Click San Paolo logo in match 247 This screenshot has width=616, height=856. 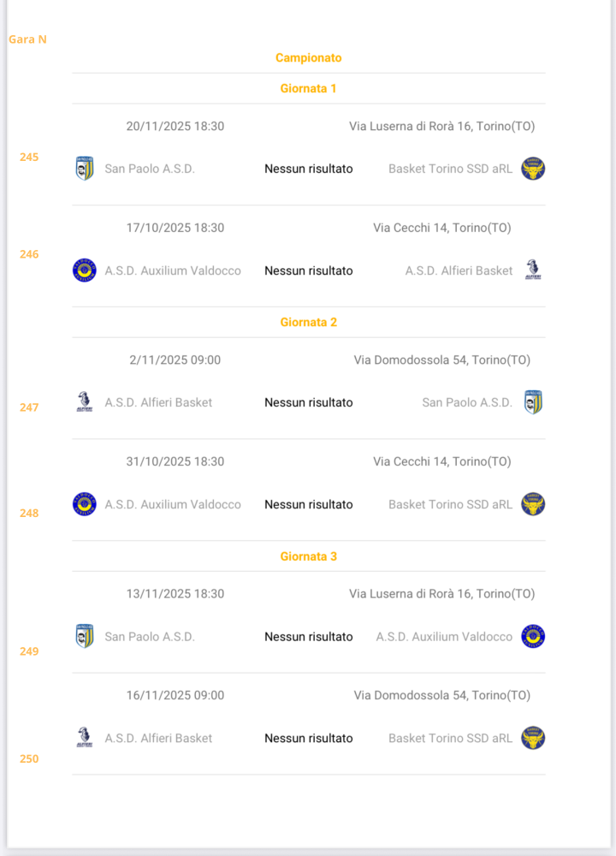point(533,402)
